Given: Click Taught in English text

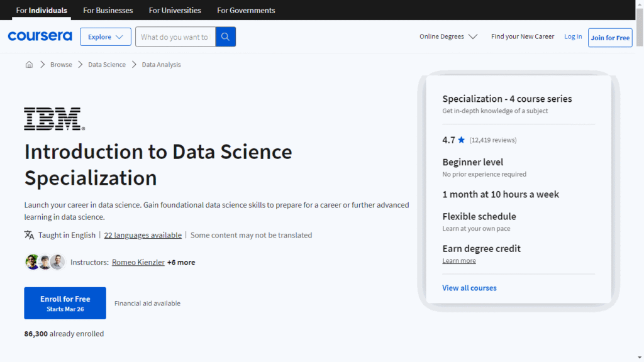Looking at the screenshot, I should point(67,235).
